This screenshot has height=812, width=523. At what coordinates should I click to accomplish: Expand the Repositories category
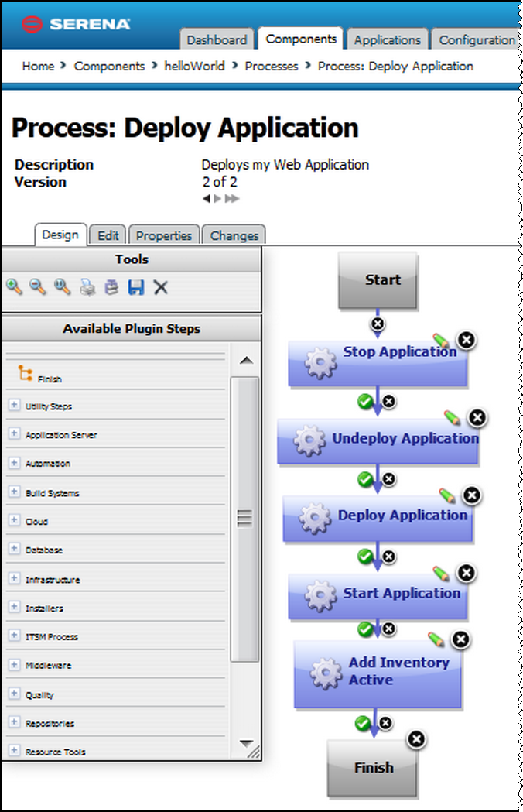(x=15, y=722)
